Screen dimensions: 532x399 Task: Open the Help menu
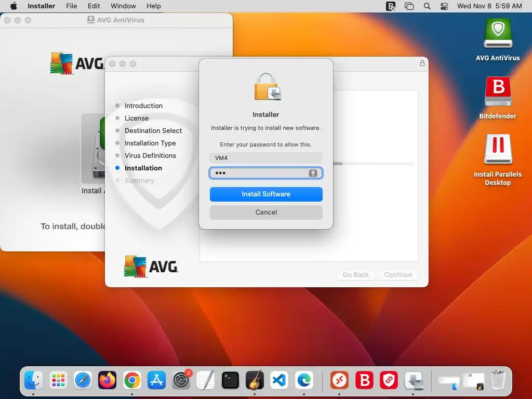(153, 6)
